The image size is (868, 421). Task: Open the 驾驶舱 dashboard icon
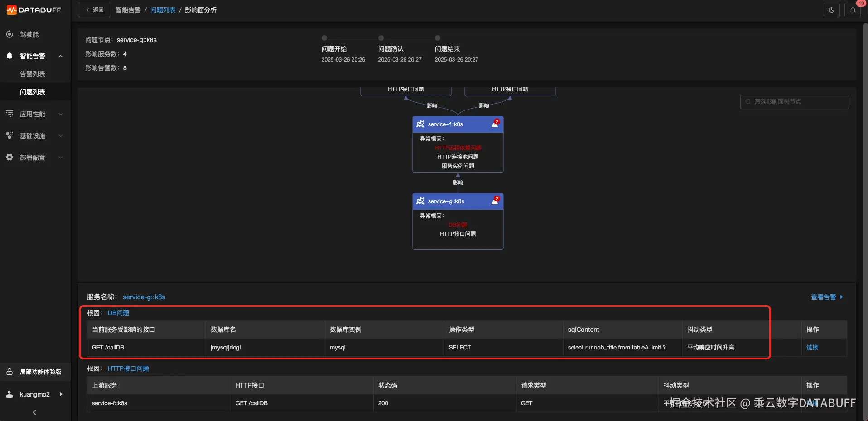pos(10,34)
